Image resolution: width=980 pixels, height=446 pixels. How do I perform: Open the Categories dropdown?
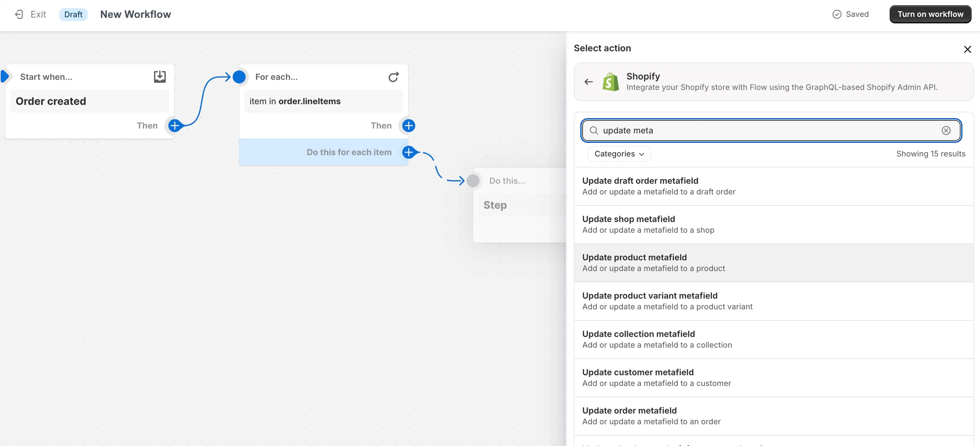click(619, 154)
